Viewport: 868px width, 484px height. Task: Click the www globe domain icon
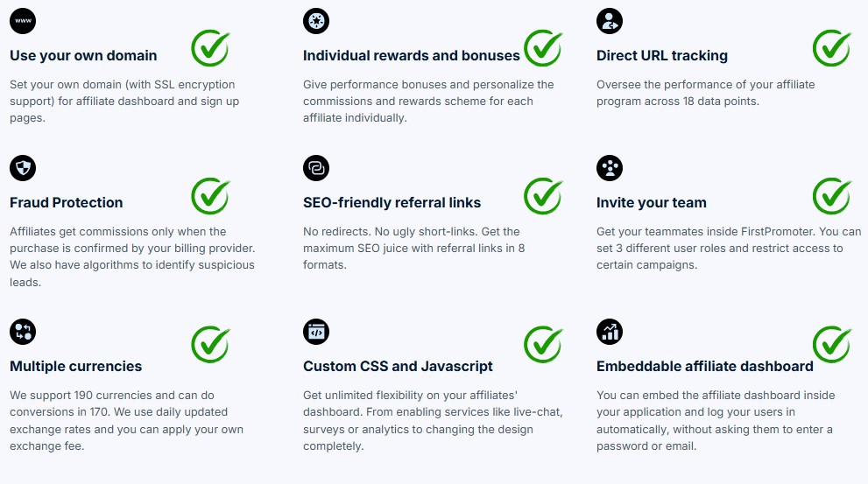pyautogui.click(x=23, y=21)
